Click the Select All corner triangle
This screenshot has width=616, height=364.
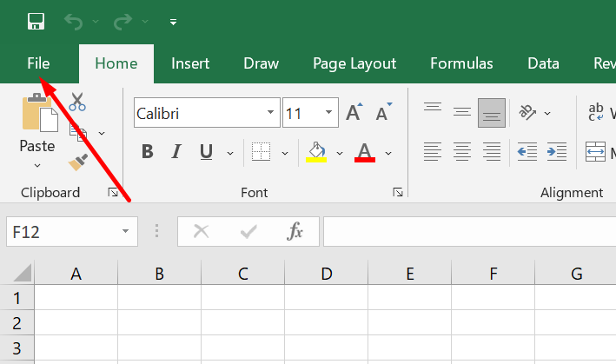pyautogui.click(x=22, y=273)
